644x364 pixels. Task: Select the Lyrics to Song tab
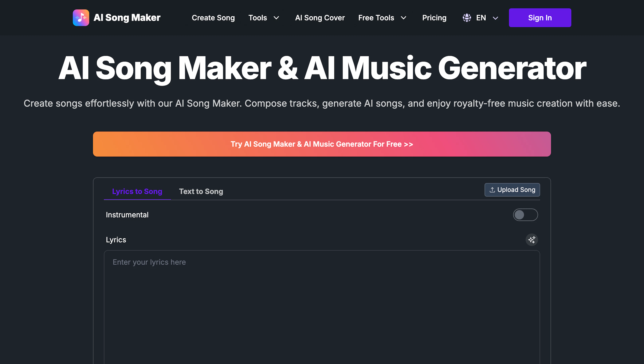[x=137, y=191]
